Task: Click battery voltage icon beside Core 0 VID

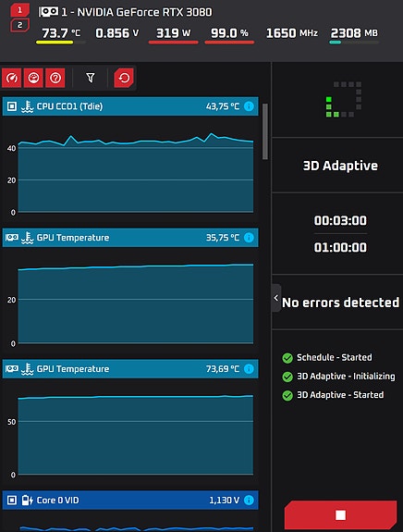Action: point(27,501)
